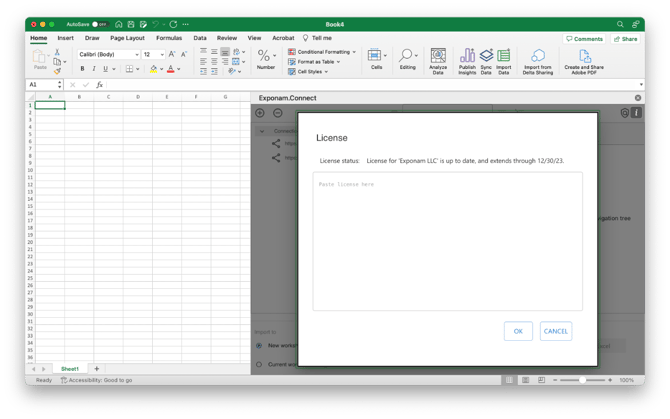The width and height of the screenshot is (670, 419).
Task: Add a new sheet with plus button
Action: pyautogui.click(x=97, y=369)
